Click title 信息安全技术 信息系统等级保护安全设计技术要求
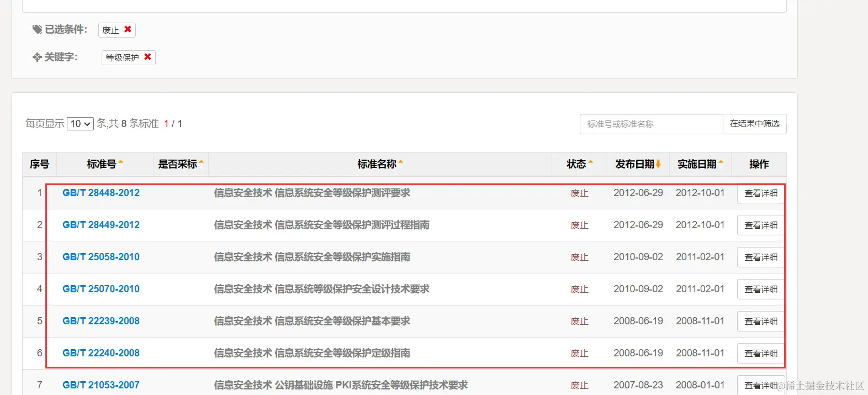 click(x=322, y=289)
